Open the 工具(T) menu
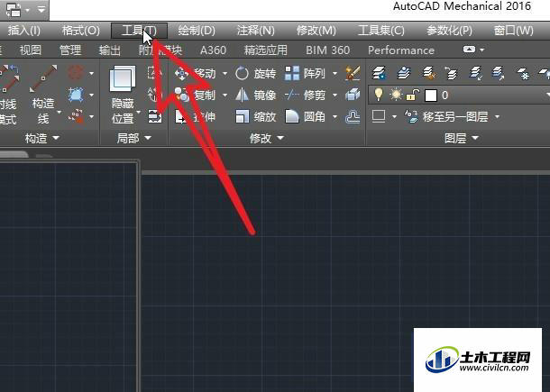Viewport: 550px width, 392px height. [139, 31]
